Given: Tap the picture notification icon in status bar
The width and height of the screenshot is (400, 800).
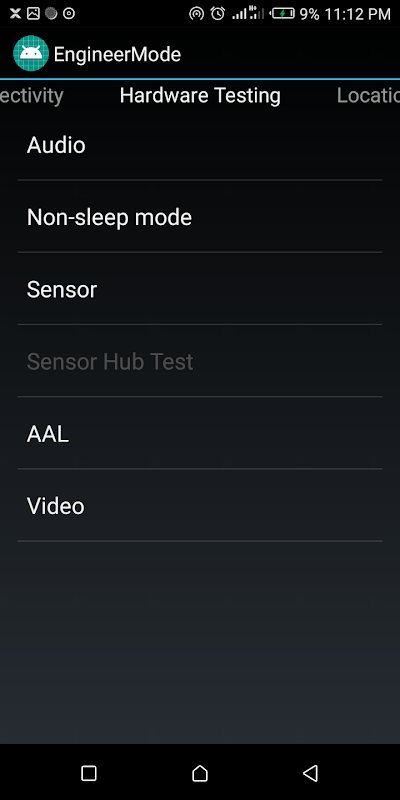Looking at the screenshot, I should [33, 14].
